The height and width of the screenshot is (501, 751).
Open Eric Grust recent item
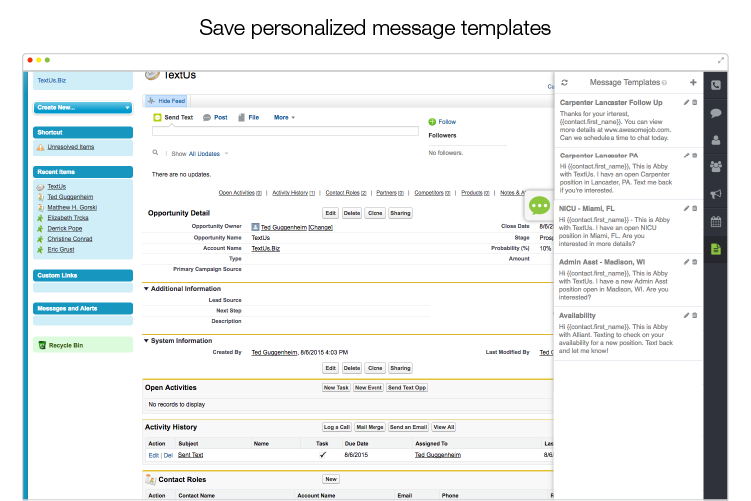point(60,250)
